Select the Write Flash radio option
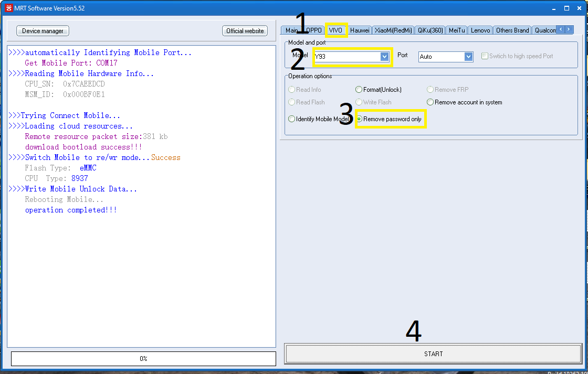588x374 pixels. [x=359, y=102]
